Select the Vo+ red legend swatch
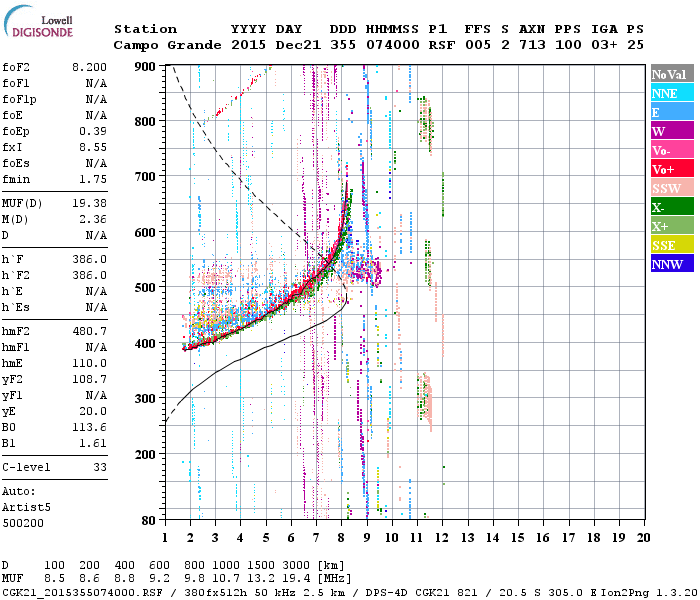The width and height of the screenshot is (700, 600). pyautogui.click(x=672, y=169)
